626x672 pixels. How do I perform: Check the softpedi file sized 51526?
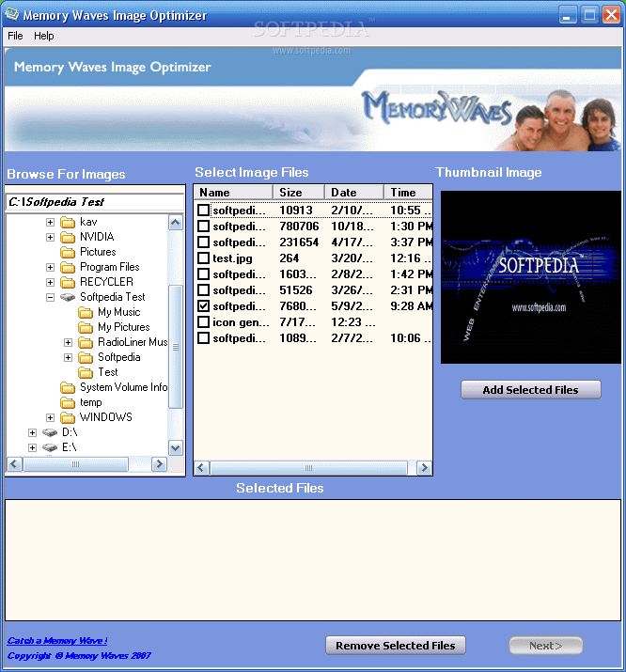(x=204, y=290)
